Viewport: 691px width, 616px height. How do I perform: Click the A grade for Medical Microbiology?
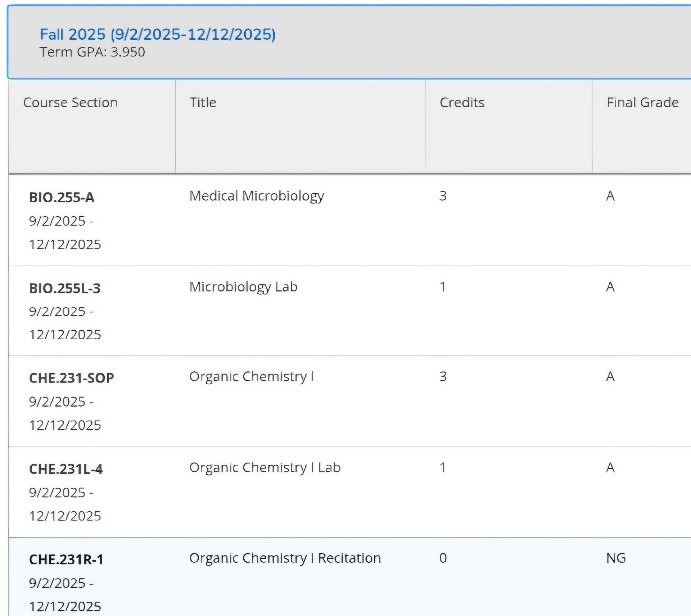[x=610, y=196]
